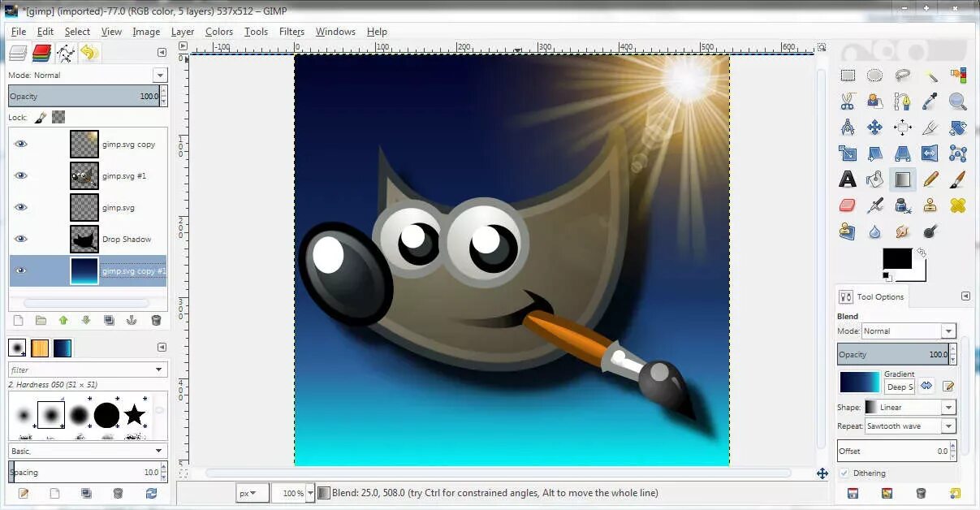Click the black foreground color swatch
The height and width of the screenshot is (510, 980).
896,259
